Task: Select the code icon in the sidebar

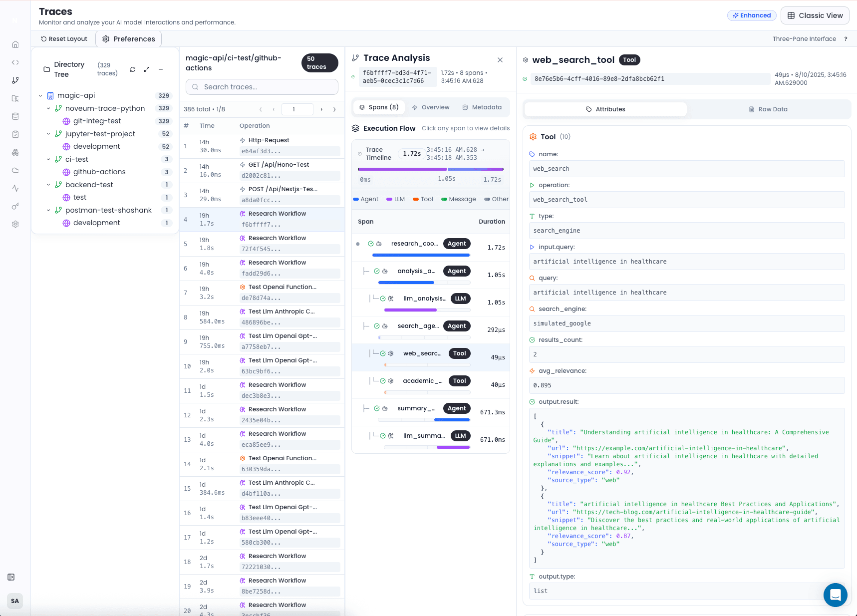Action: 15,62
